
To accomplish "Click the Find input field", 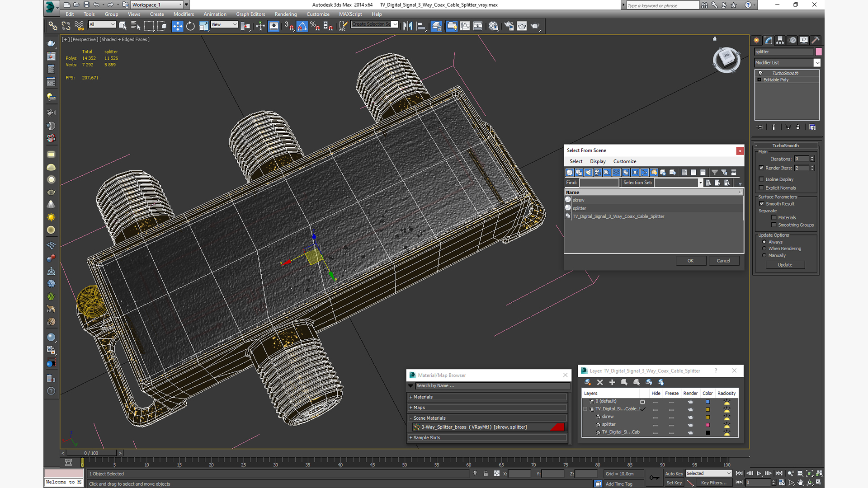I will (599, 183).
